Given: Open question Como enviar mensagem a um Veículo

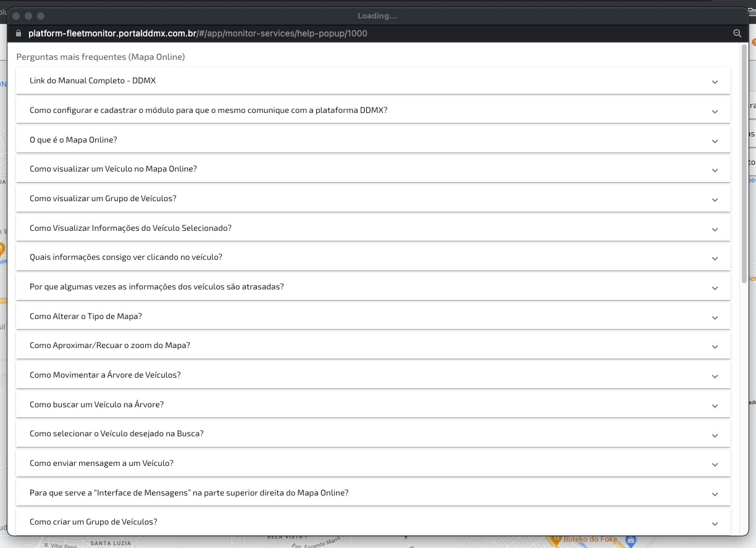Looking at the screenshot, I should [373, 463].
